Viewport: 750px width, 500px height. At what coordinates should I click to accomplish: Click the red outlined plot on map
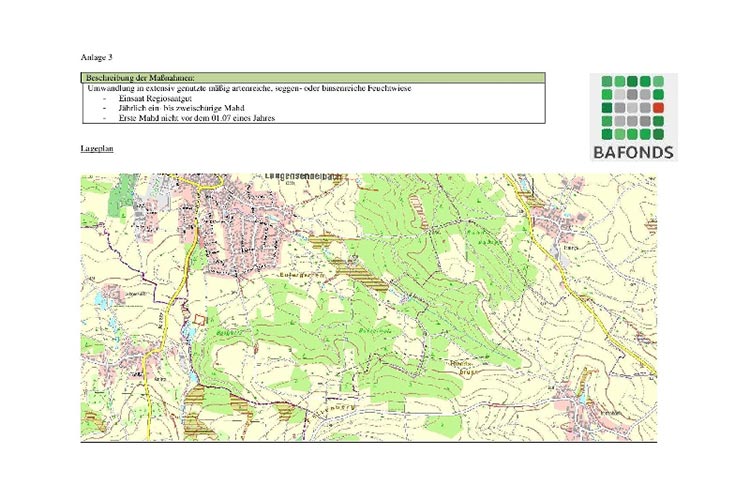(x=199, y=320)
